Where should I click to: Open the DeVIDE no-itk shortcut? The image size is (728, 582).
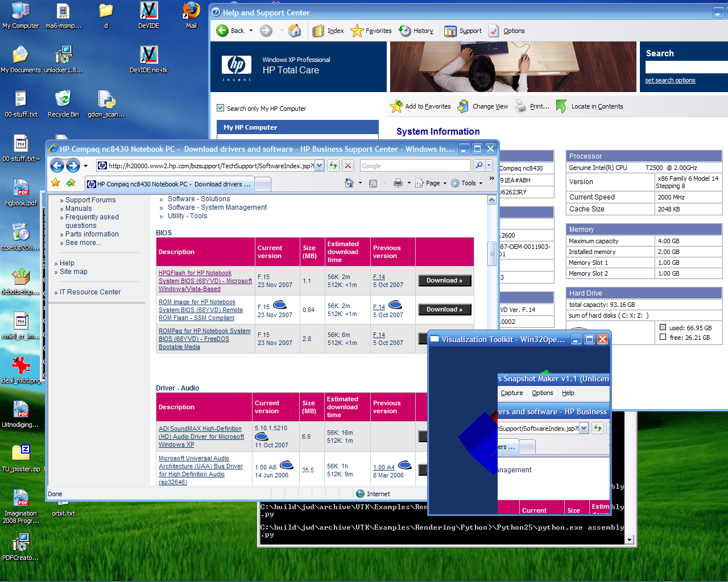click(x=148, y=59)
